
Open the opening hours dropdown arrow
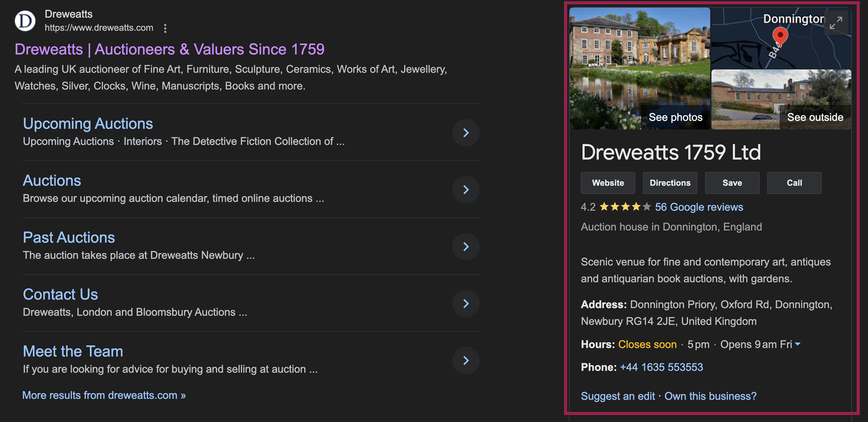click(798, 344)
